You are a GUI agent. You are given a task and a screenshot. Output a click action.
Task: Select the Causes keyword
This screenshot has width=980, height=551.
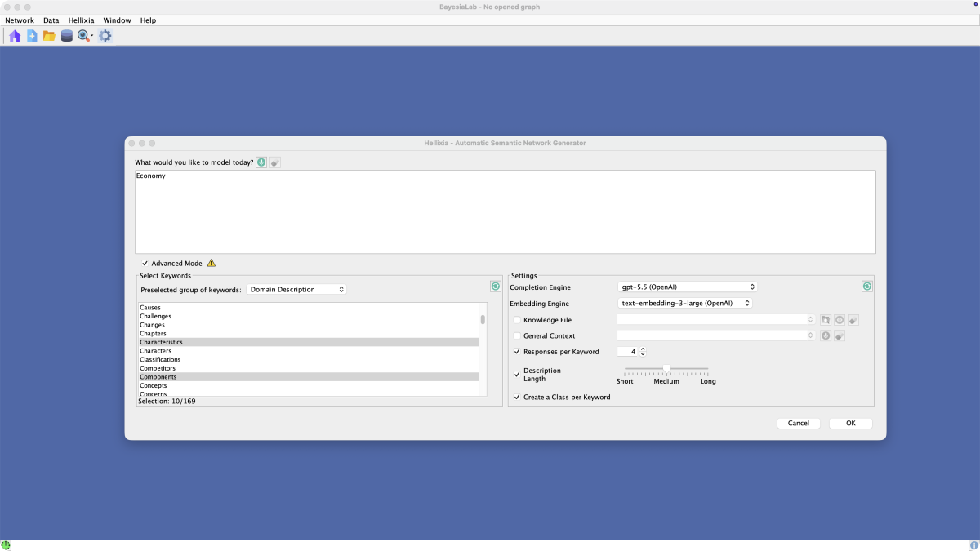[x=307, y=308]
